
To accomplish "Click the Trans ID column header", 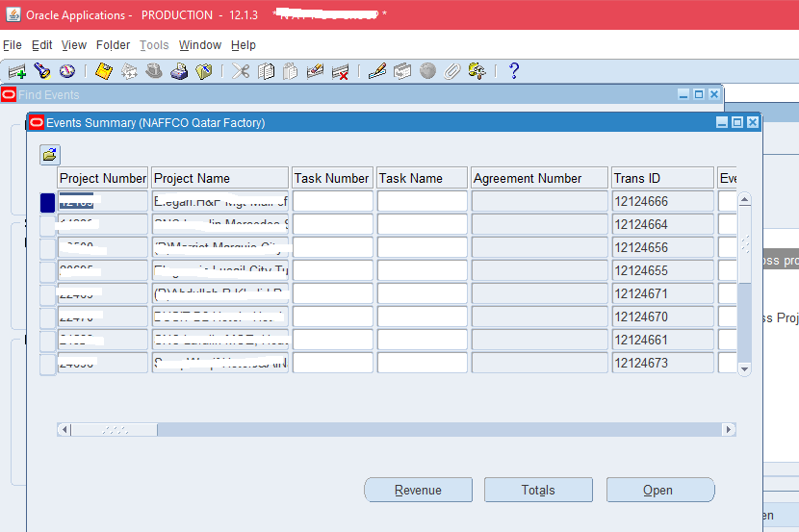I will (x=662, y=178).
